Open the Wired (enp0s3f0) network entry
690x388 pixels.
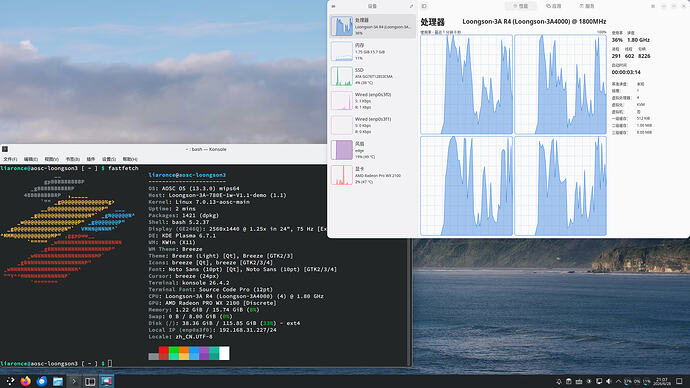pyautogui.click(x=372, y=101)
